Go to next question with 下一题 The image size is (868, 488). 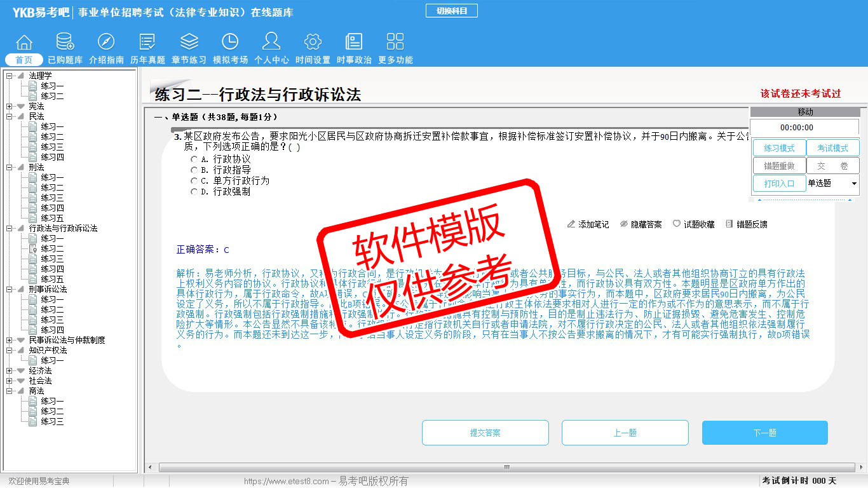pyautogui.click(x=764, y=433)
